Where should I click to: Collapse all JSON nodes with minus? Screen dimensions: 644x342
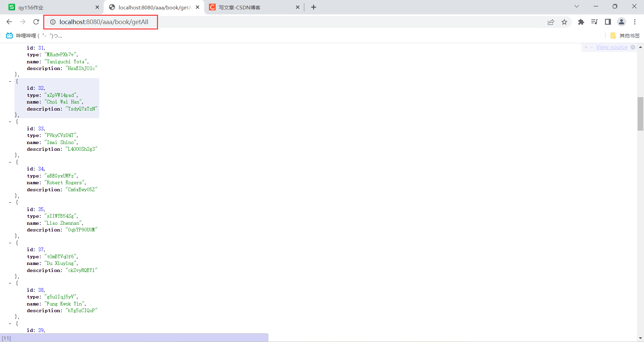coord(592,47)
